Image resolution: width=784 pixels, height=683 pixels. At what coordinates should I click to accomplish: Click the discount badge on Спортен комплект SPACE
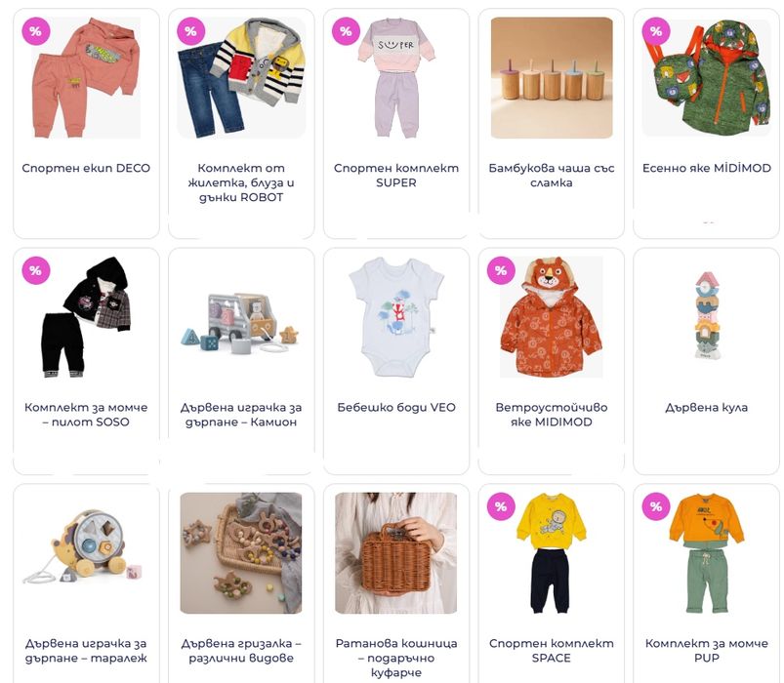501,506
